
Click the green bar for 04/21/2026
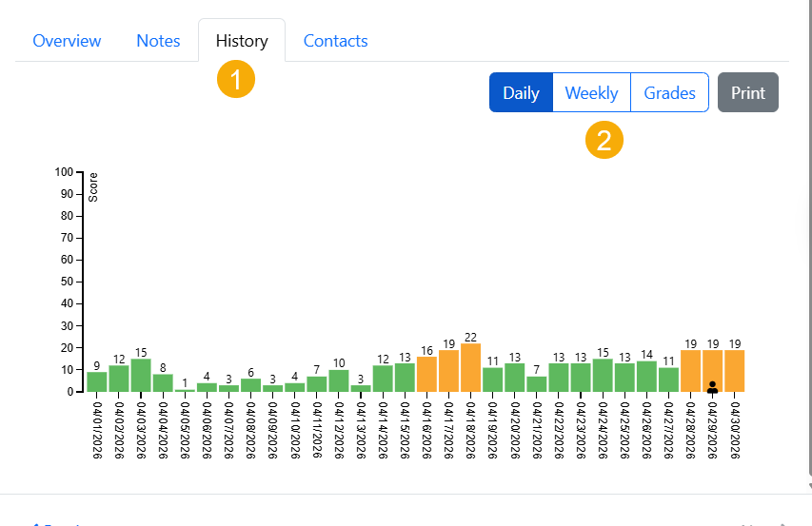(537, 384)
